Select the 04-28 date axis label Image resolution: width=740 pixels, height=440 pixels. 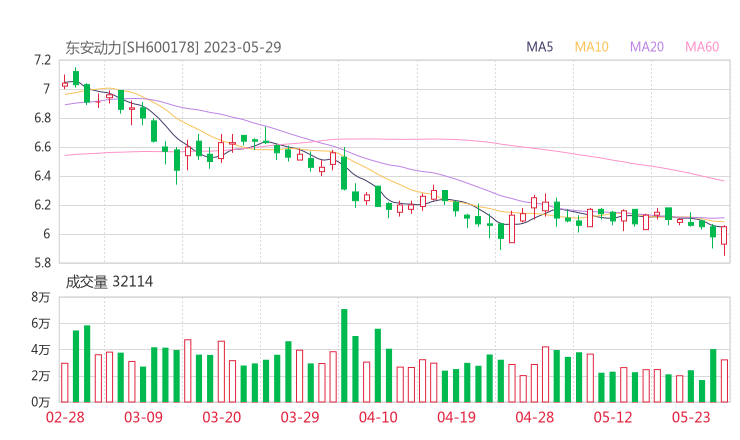534,418
